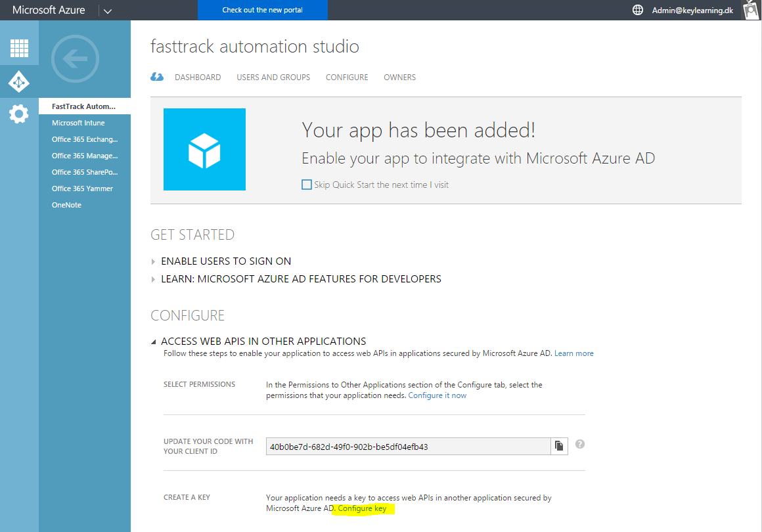Click the quick start cloud lightning icon
Screen dimensions: 762x532
(x=157, y=77)
